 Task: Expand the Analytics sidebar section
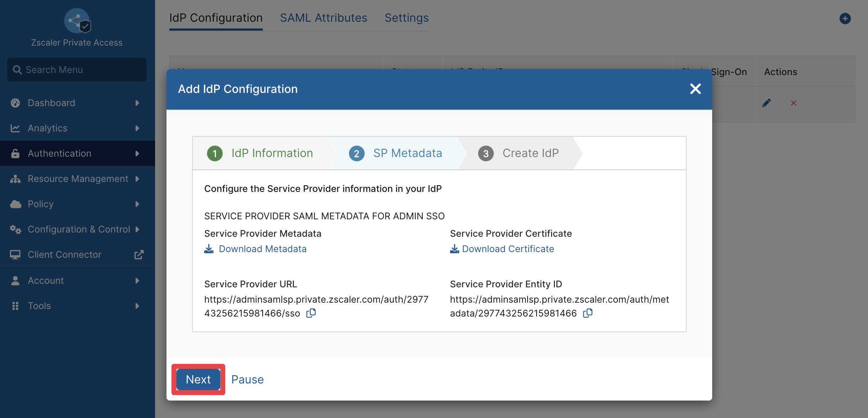pos(77,128)
